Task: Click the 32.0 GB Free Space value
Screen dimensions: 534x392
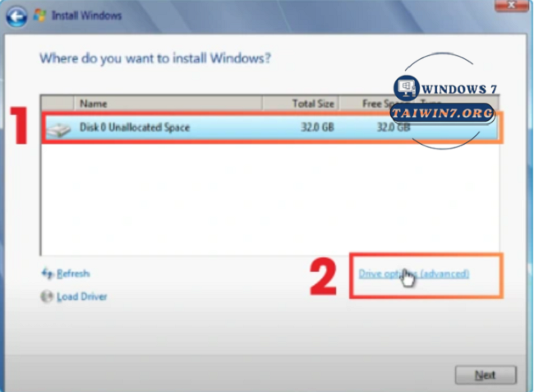Action: tap(393, 128)
